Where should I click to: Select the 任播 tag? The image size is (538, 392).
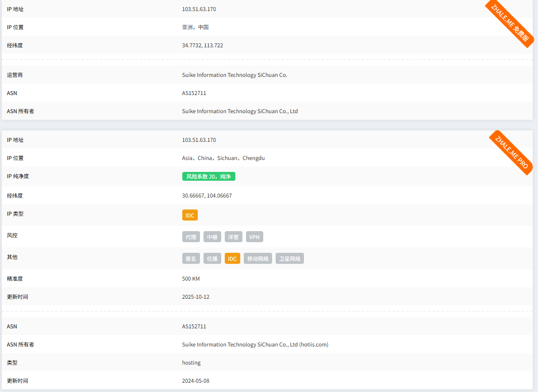[212, 259]
